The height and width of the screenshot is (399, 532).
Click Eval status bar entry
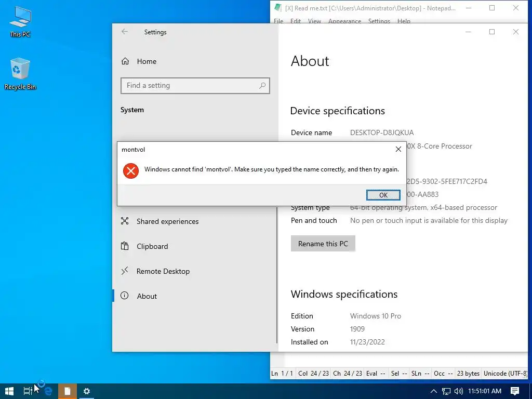376,374
